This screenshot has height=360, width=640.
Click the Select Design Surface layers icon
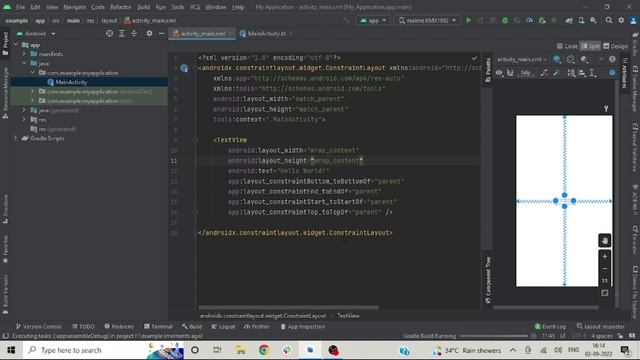[557, 60]
